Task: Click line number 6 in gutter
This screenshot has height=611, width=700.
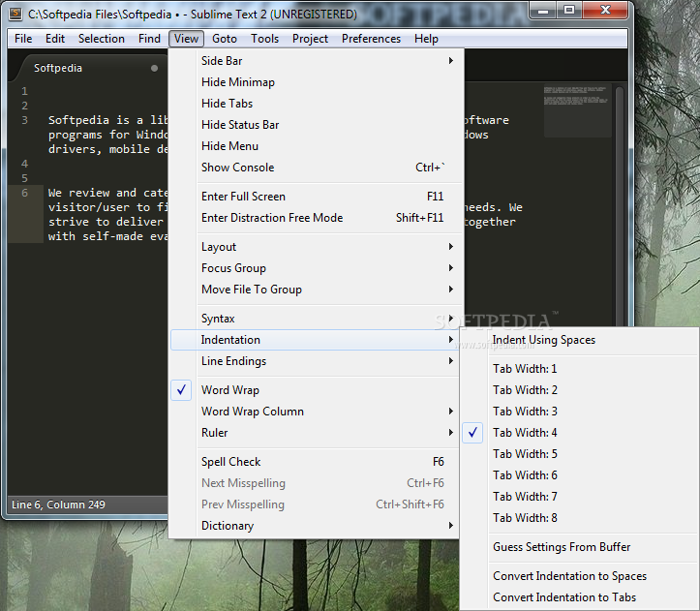Action: pyautogui.click(x=24, y=193)
